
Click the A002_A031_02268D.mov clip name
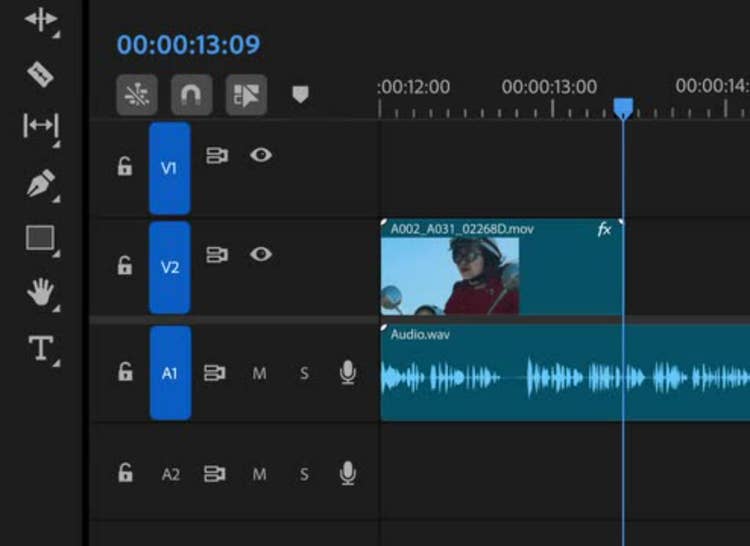pyautogui.click(x=462, y=229)
